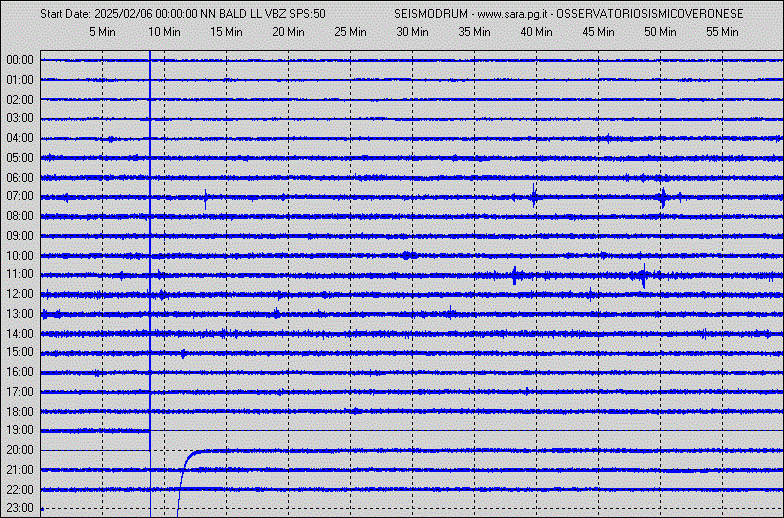Click the OSSERVATORIOSISMICOVERONESE text
Viewport: 784px width, 518px height.
pos(650,14)
